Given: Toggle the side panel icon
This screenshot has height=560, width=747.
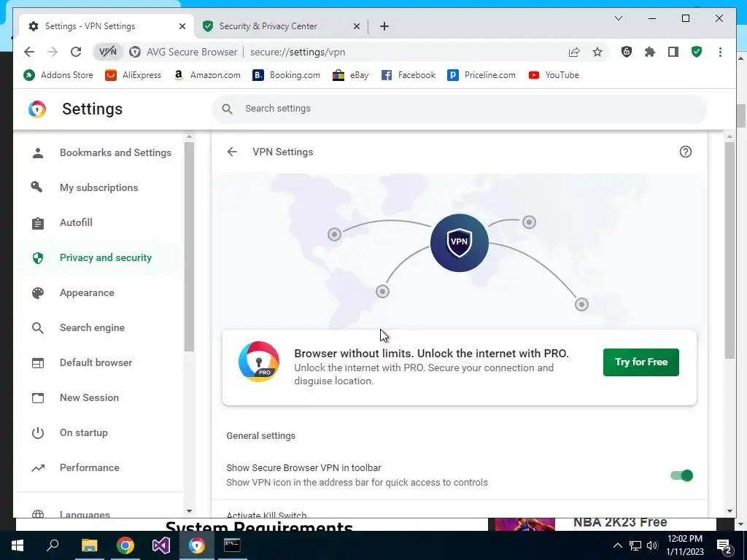Looking at the screenshot, I should (x=673, y=52).
